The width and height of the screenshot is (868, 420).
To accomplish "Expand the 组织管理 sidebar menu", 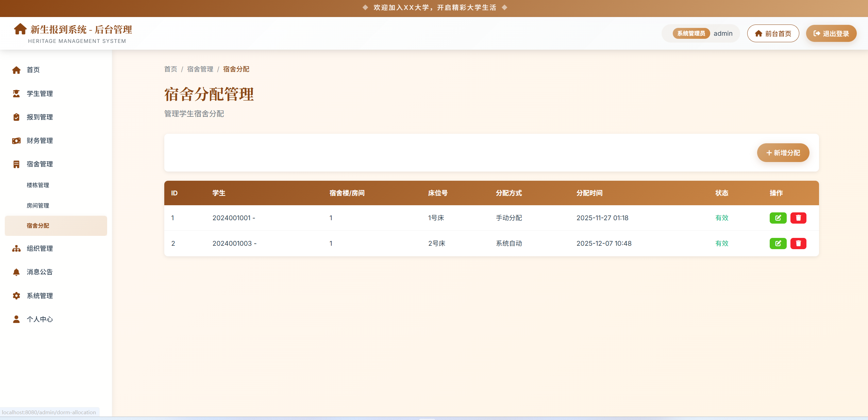I will [x=40, y=248].
